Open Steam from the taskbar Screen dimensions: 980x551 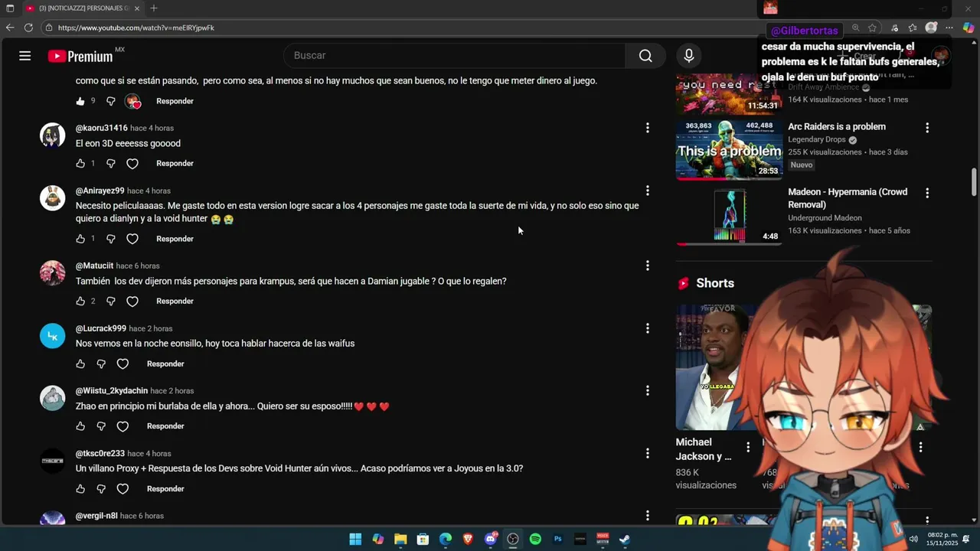click(625, 539)
